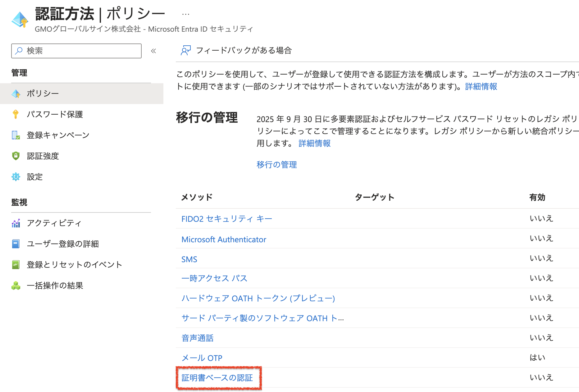Open Microsoft Authenticator method settings

click(x=224, y=239)
